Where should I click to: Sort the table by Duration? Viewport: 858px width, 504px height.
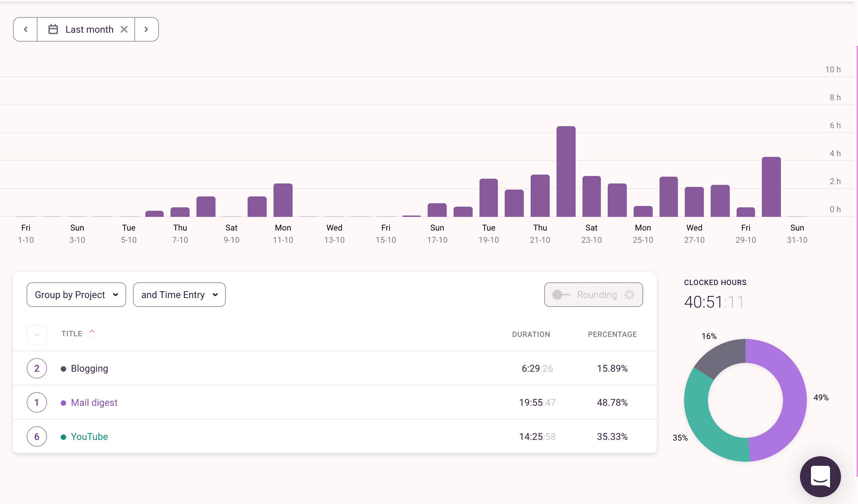coord(559,335)
